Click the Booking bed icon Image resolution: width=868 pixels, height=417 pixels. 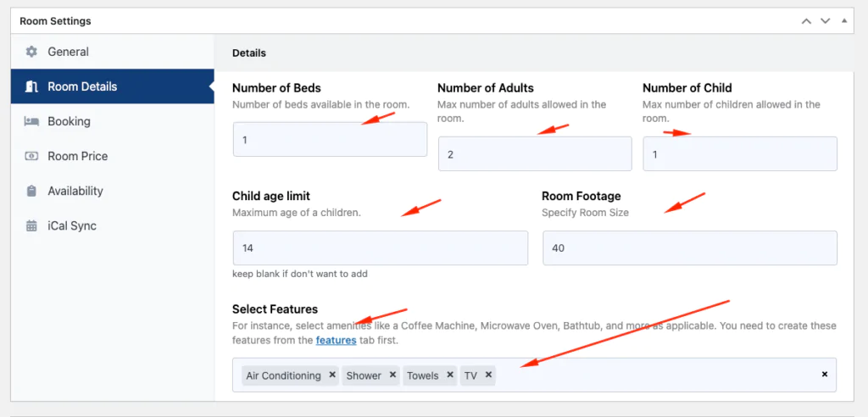pos(31,121)
